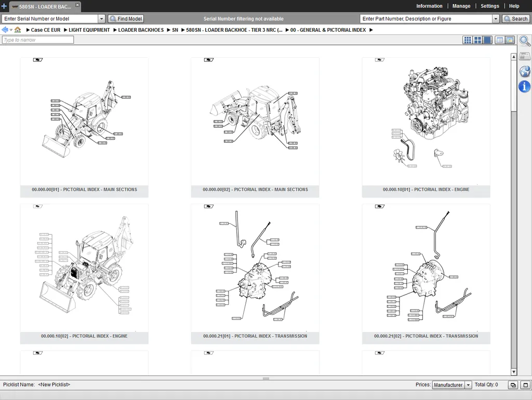This screenshot has height=400, width=532.
Task: Navigate to Case CE EUR breadcrumb
Action: coord(46,30)
